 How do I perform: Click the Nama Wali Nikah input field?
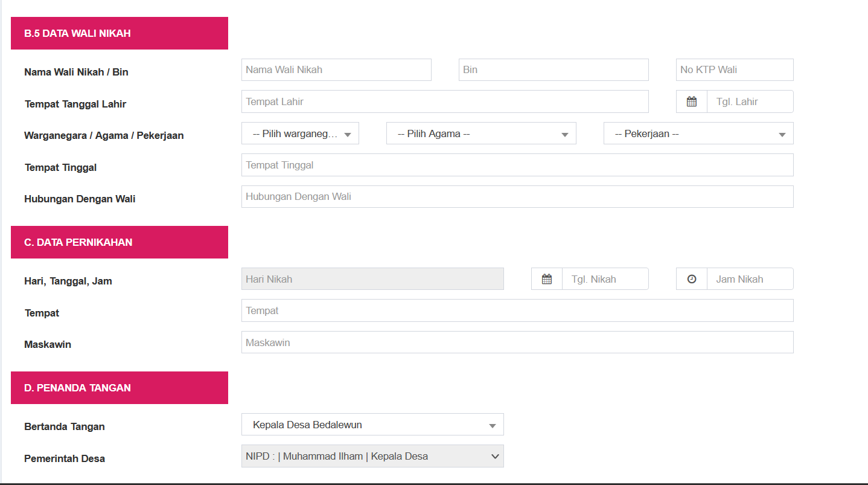[336, 69]
